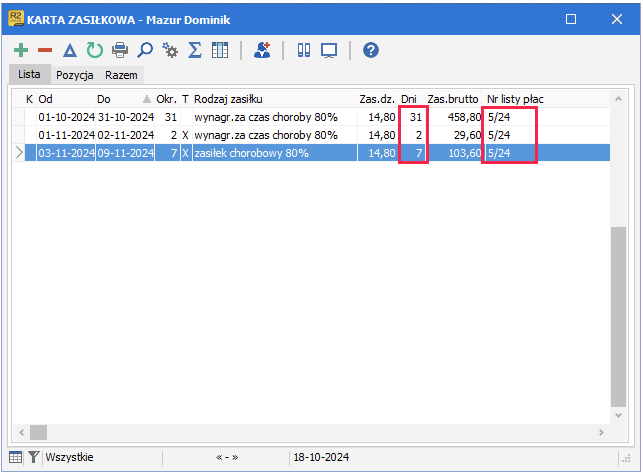Click the two-panel split view icon

tap(304, 50)
